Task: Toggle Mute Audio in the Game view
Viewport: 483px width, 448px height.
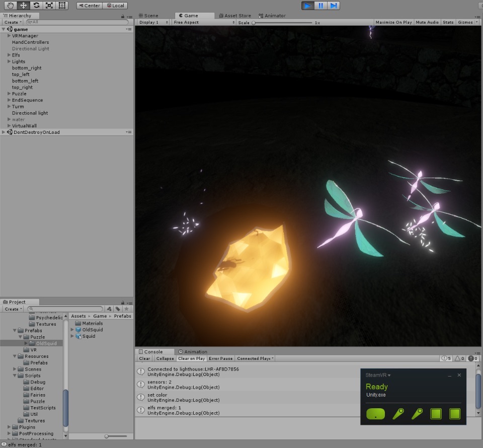Action: click(427, 22)
